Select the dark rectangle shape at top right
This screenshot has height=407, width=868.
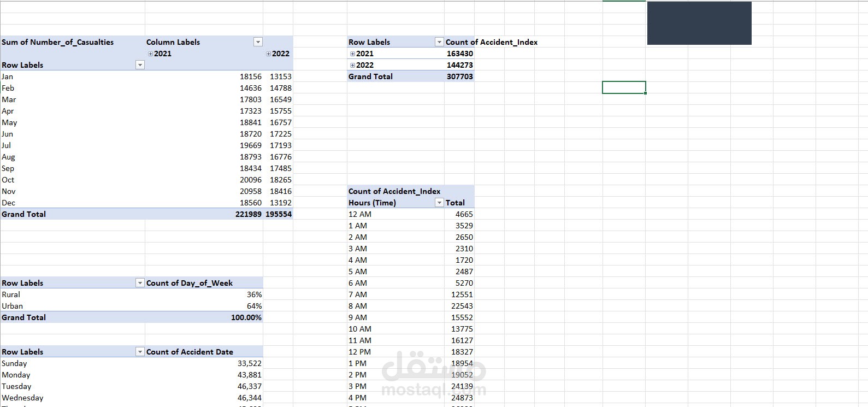699,23
